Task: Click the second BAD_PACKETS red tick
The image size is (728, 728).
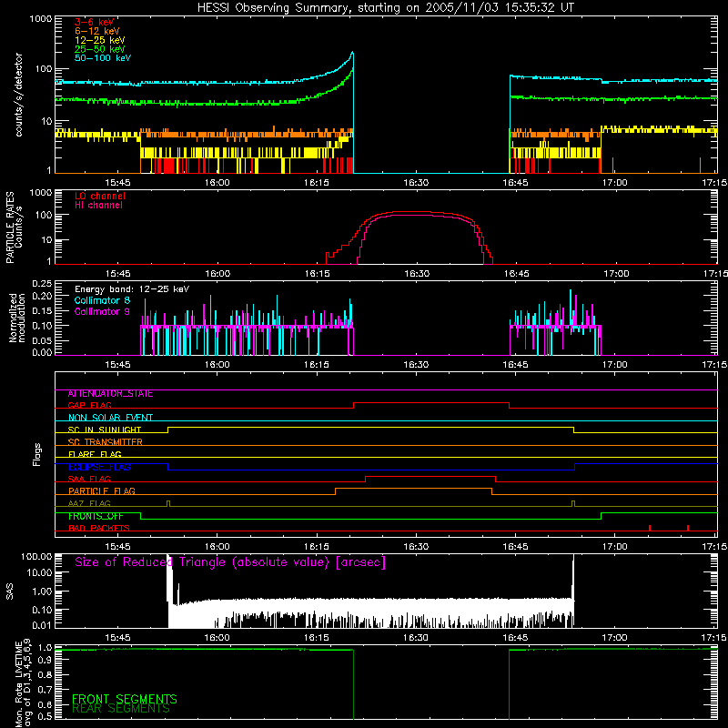Action: click(x=688, y=528)
